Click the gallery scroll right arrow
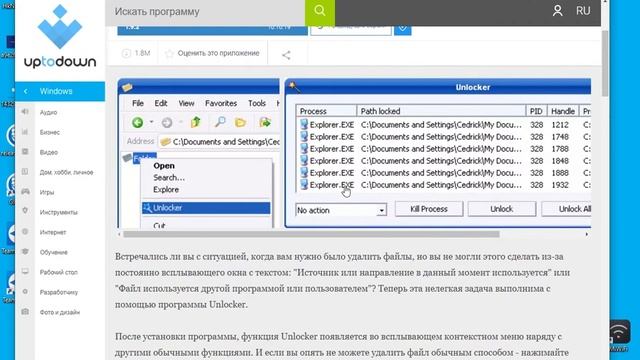640x360 pixels. tap(587, 234)
